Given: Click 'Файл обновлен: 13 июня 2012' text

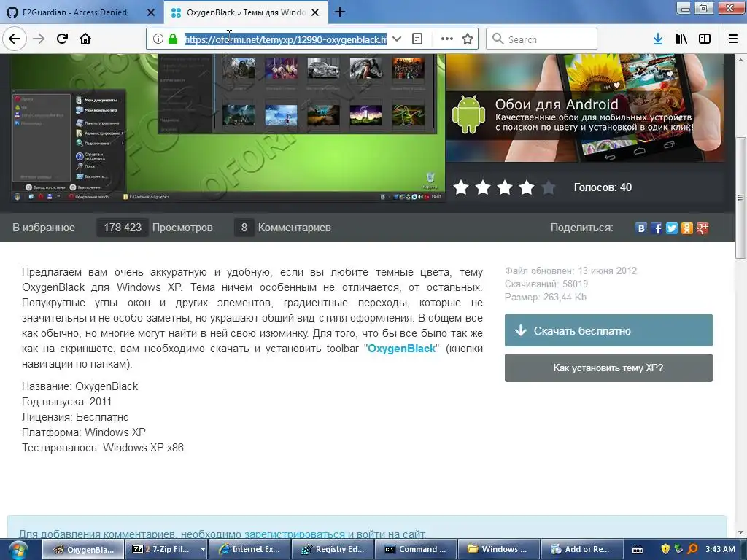Looking at the screenshot, I should [570, 271].
